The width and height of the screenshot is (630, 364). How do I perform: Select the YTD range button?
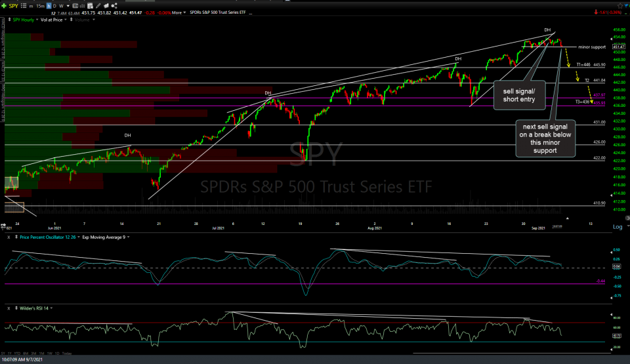click(x=17, y=354)
